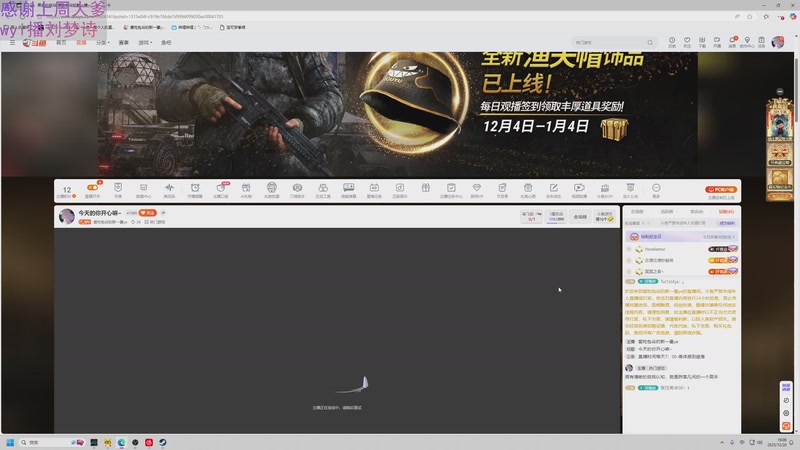Screen dimensions: 800x450
Task: Switch to the first chat panel tab
Action: click(637, 211)
